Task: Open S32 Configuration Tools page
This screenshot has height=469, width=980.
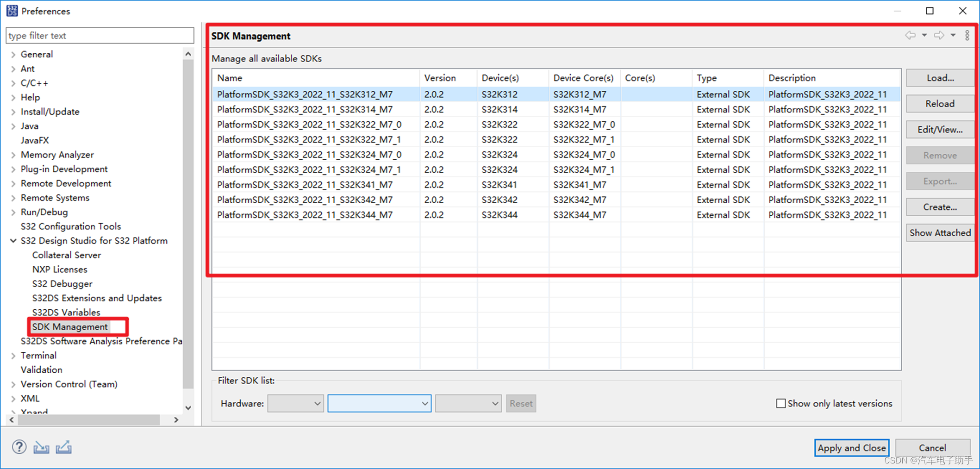Action: 71,226
